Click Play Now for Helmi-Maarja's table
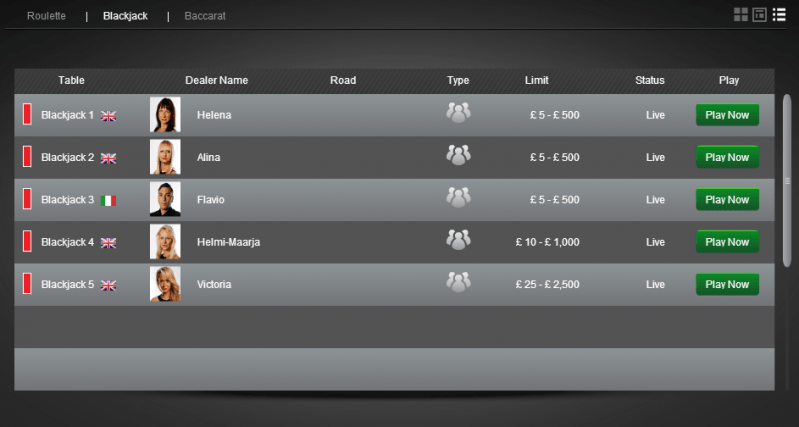 (727, 242)
